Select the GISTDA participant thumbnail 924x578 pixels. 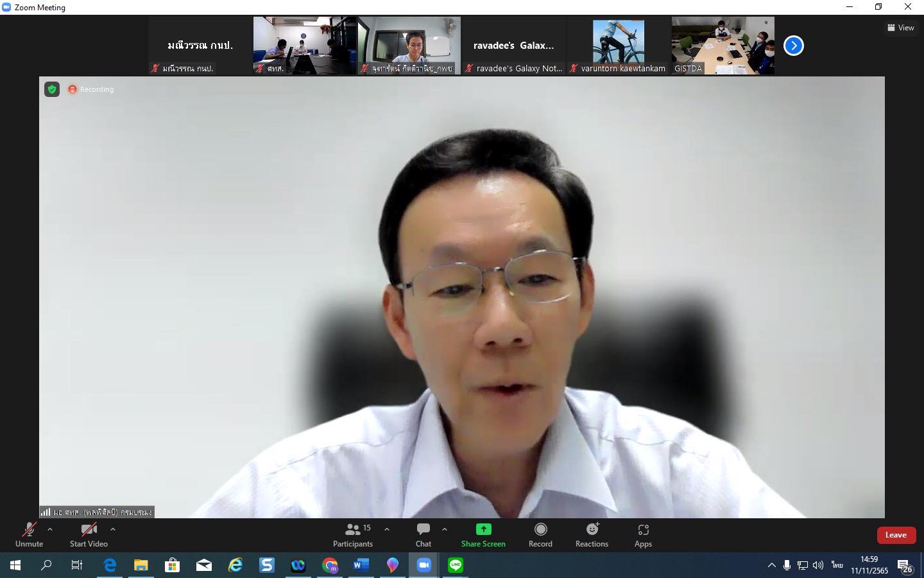pyautogui.click(x=723, y=46)
